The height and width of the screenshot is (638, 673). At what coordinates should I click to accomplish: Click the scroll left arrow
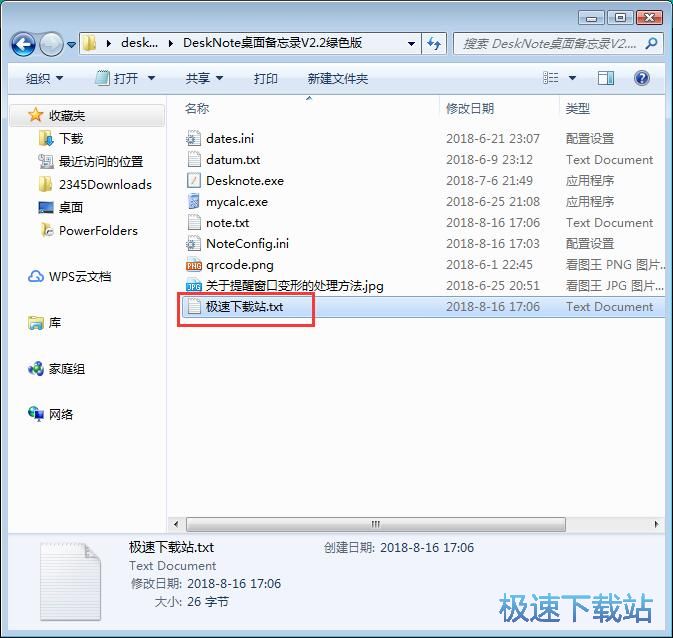coord(176,524)
